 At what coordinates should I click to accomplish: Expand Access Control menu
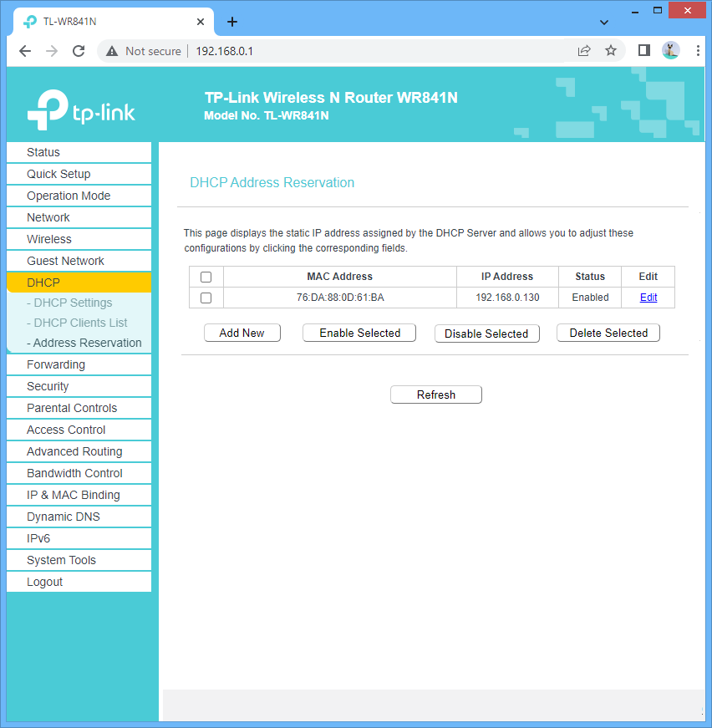(79, 430)
